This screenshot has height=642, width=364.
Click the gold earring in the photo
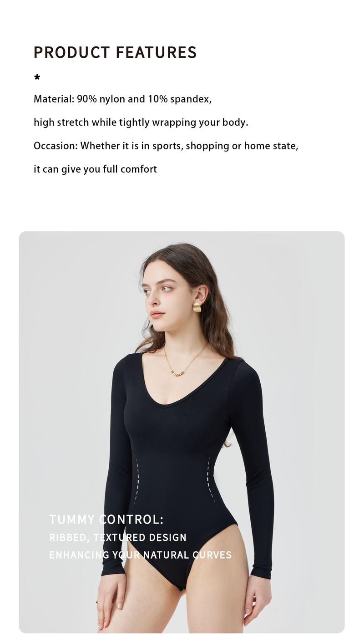click(197, 307)
